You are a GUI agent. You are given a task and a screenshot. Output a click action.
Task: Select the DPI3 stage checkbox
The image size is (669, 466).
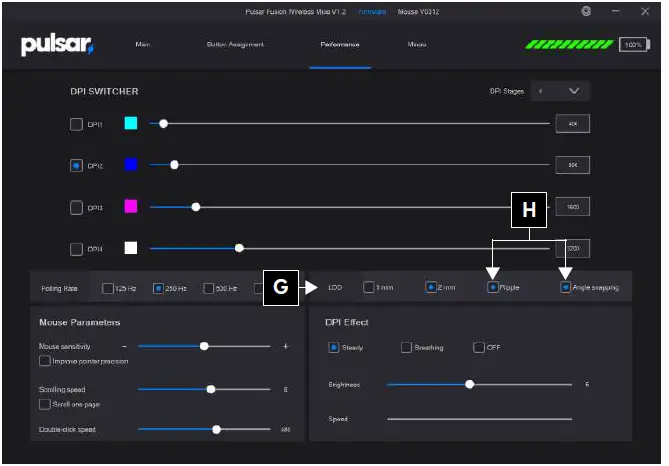pos(76,207)
